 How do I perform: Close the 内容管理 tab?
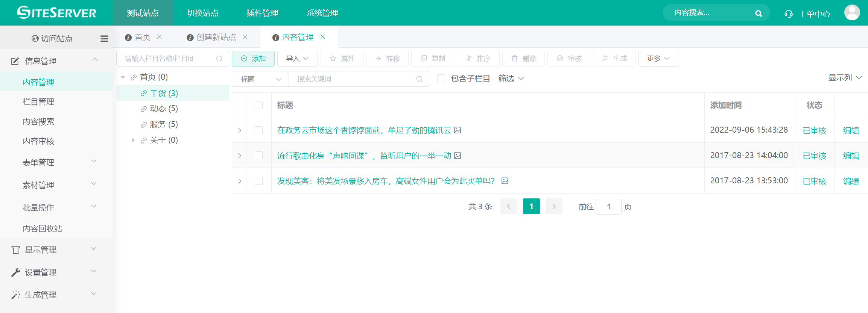pos(323,37)
